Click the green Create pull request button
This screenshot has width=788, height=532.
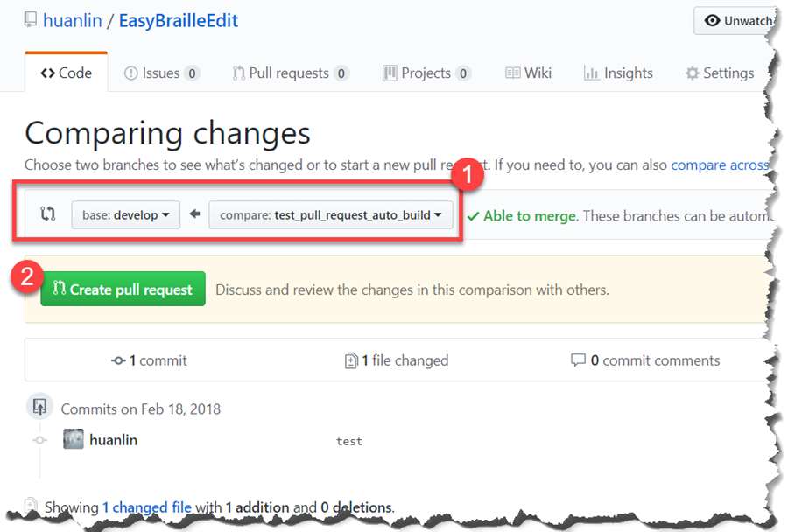click(123, 289)
